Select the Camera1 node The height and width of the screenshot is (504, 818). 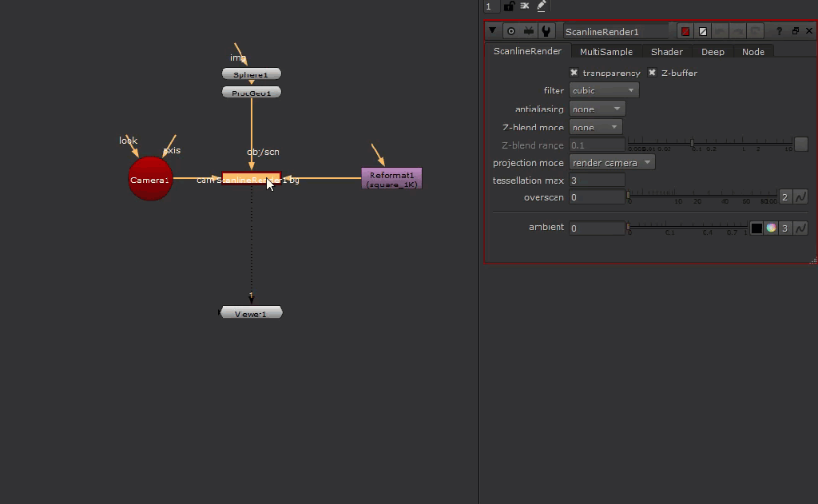tap(150, 180)
